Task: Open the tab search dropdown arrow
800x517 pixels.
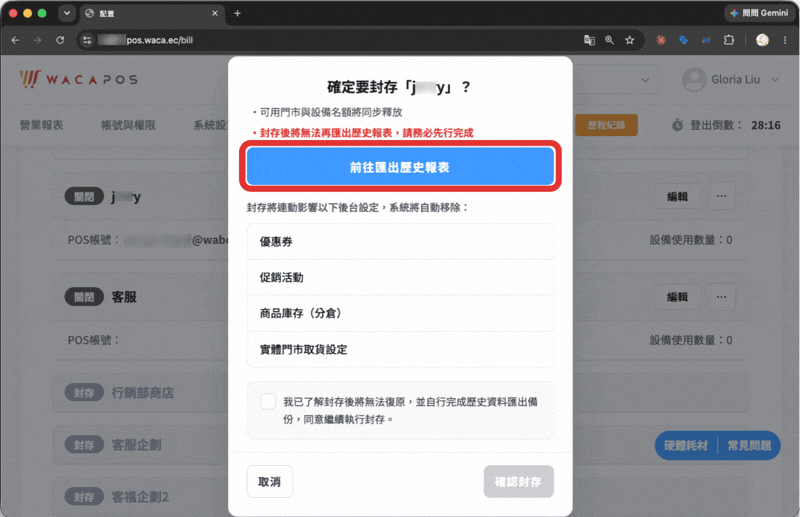Action: click(67, 13)
